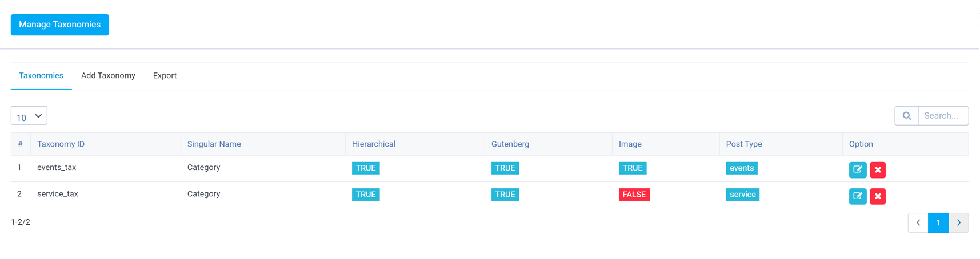Click the red FALSE Image badge
The width and height of the screenshot is (980, 259).
click(634, 195)
